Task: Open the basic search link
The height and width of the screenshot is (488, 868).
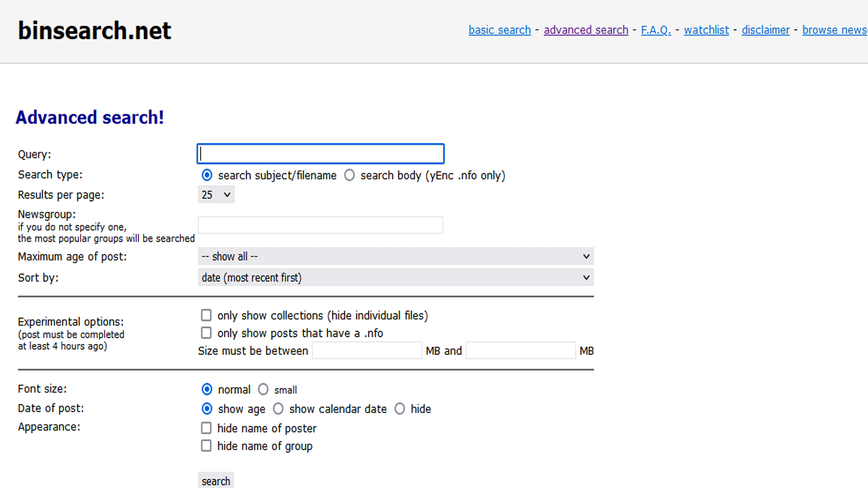Action: [500, 30]
